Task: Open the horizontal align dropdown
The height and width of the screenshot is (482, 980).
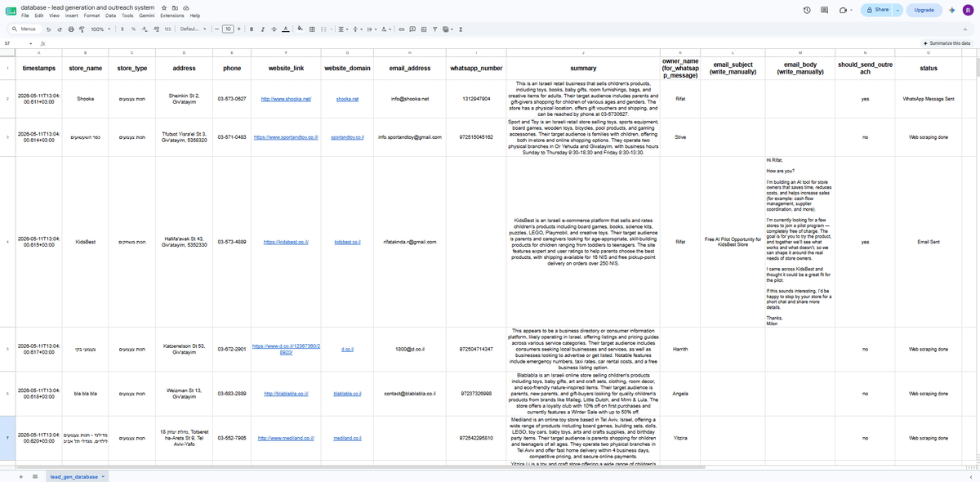Action: coord(343,29)
